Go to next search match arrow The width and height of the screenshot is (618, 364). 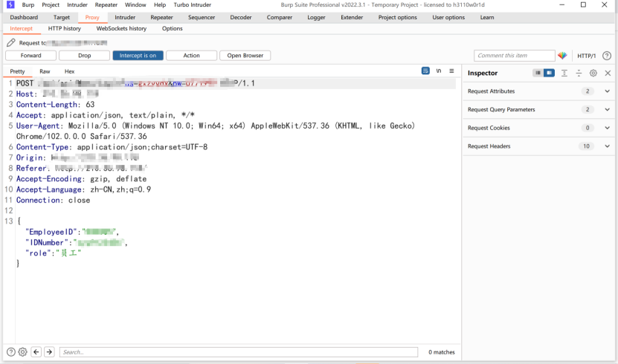(49, 352)
